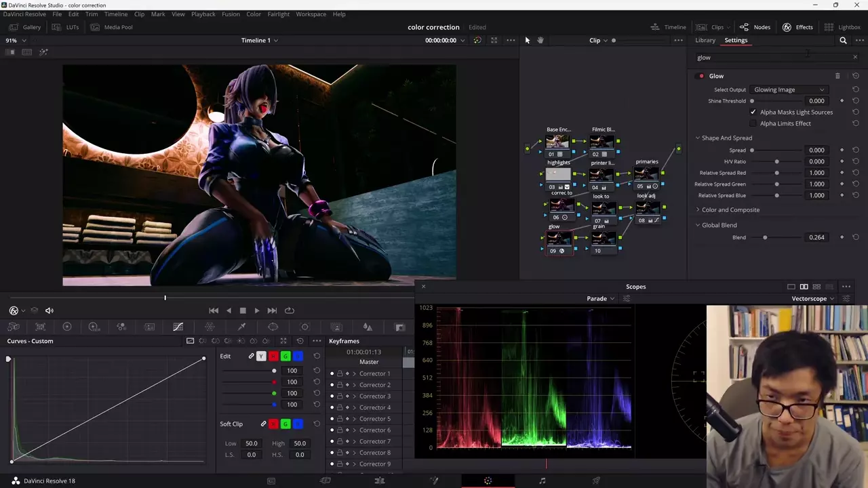Open the Select Output dropdown
This screenshot has width=868, height=488.
point(789,89)
